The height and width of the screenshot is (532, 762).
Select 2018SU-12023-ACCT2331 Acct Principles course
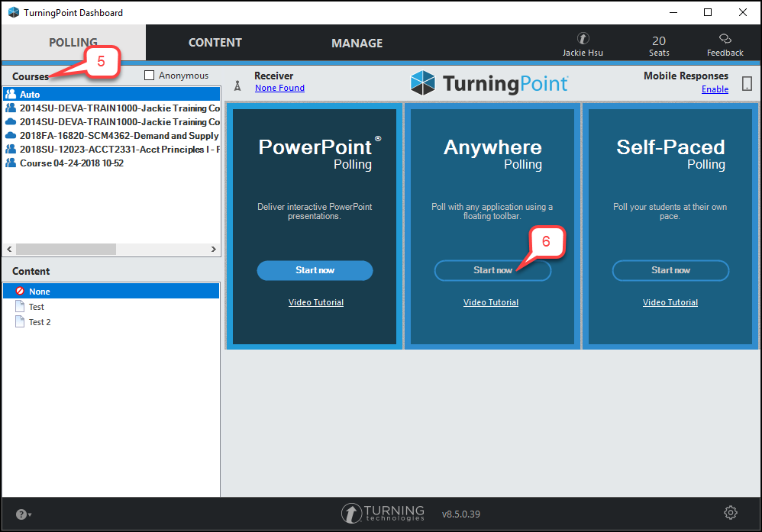111,149
